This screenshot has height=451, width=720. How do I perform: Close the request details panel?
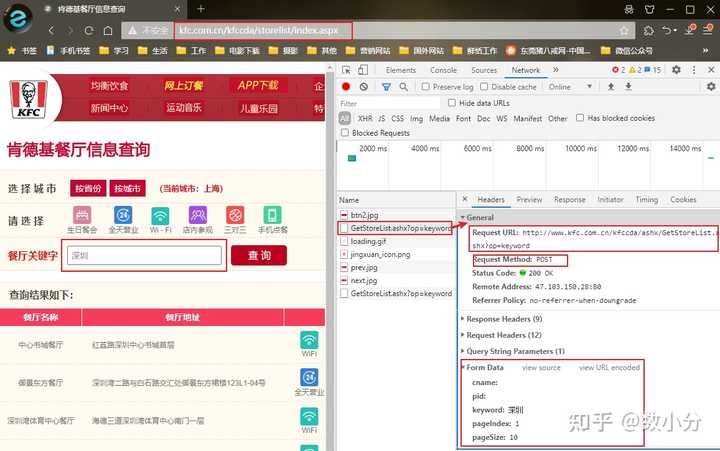pyautogui.click(x=465, y=199)
